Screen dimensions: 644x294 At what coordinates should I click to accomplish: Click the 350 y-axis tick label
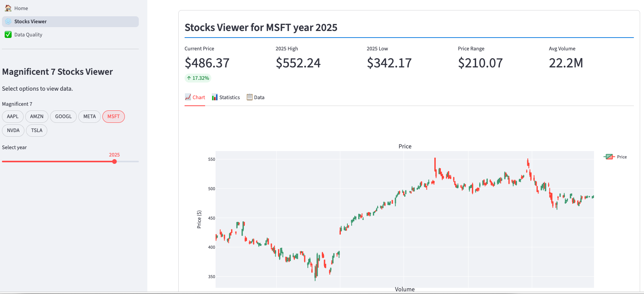[211, 277]
